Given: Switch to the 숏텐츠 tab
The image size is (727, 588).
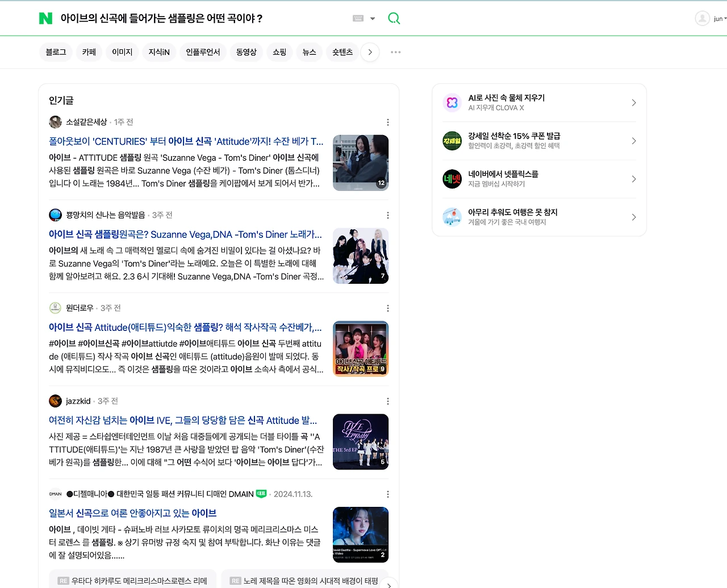Looking at the screenshot, I should click(342, 52).
